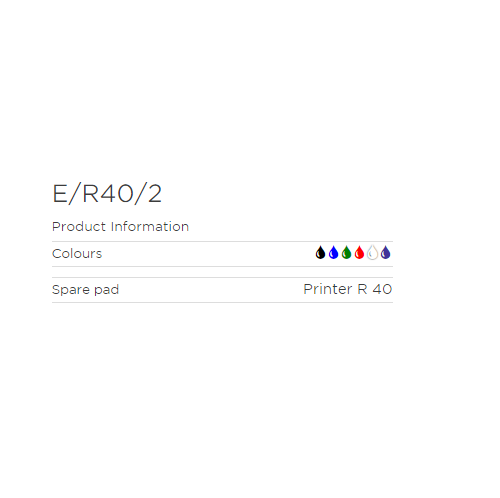This screenshot has height=498, width=500.
Task: Pick the dark violet ink drop
Action: (385, 253)
